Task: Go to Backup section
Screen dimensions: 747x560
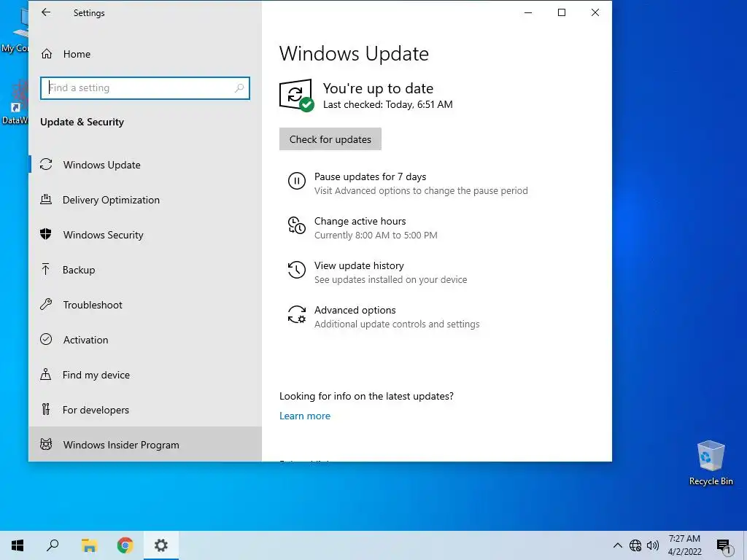Action: [x=145, y=270]
